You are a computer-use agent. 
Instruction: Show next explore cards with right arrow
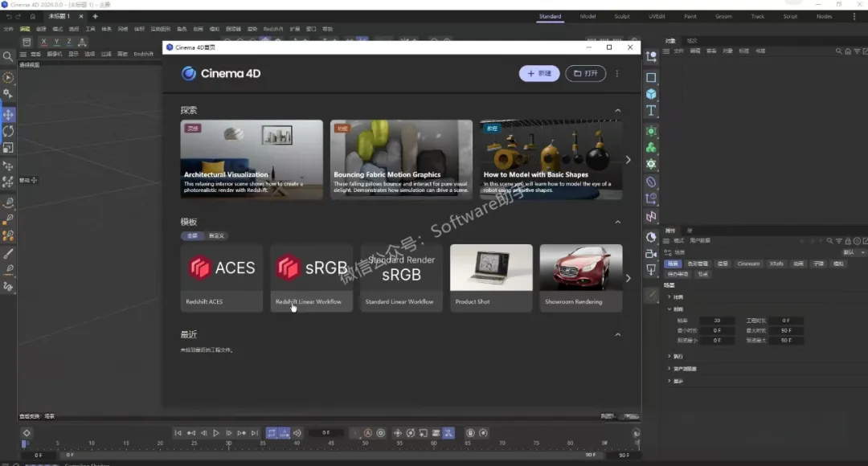pos(628,160)
